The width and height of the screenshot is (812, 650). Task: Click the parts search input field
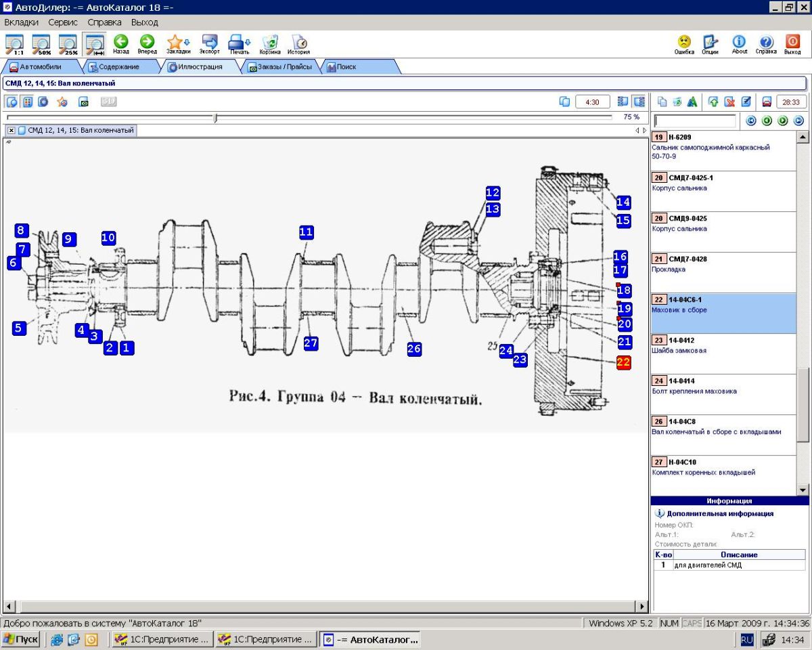pos(695,121)
